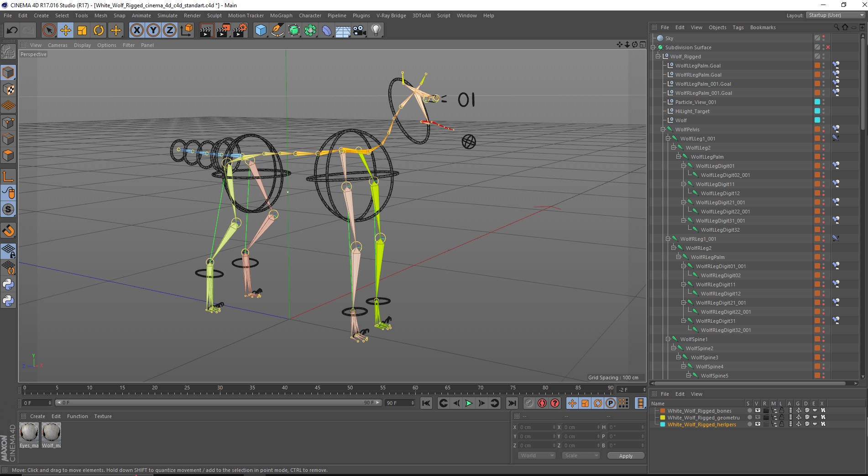This screenshot has width=868, height=476.
Task: Open the Simulate menu
Action: point(167,16)
